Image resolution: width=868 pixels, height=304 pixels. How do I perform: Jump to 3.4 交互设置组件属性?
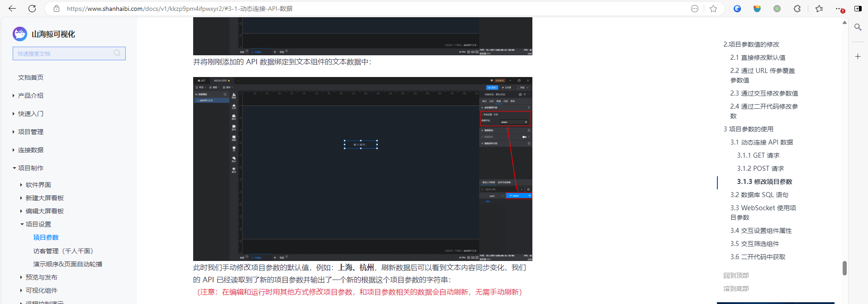coord(761,231)
